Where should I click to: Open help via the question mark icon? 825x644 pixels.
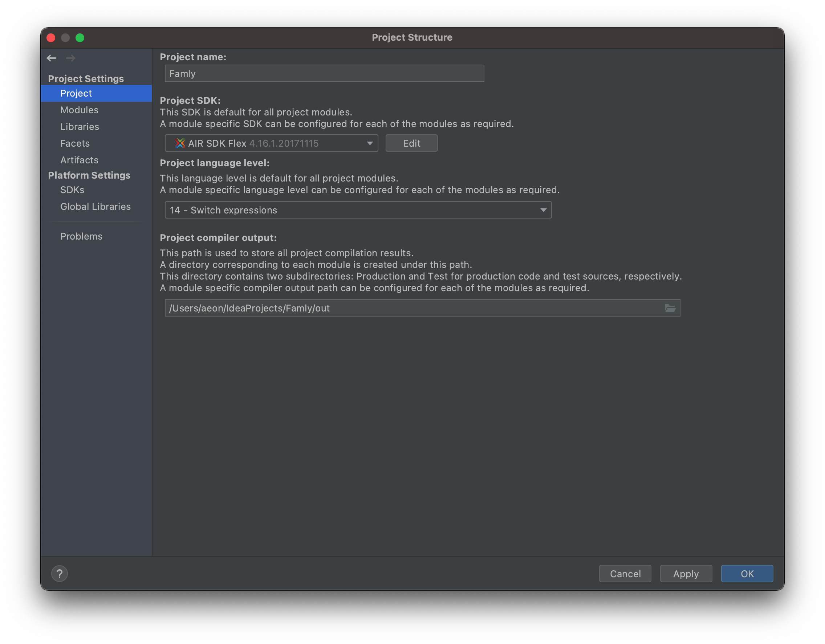tap(60, 573)
